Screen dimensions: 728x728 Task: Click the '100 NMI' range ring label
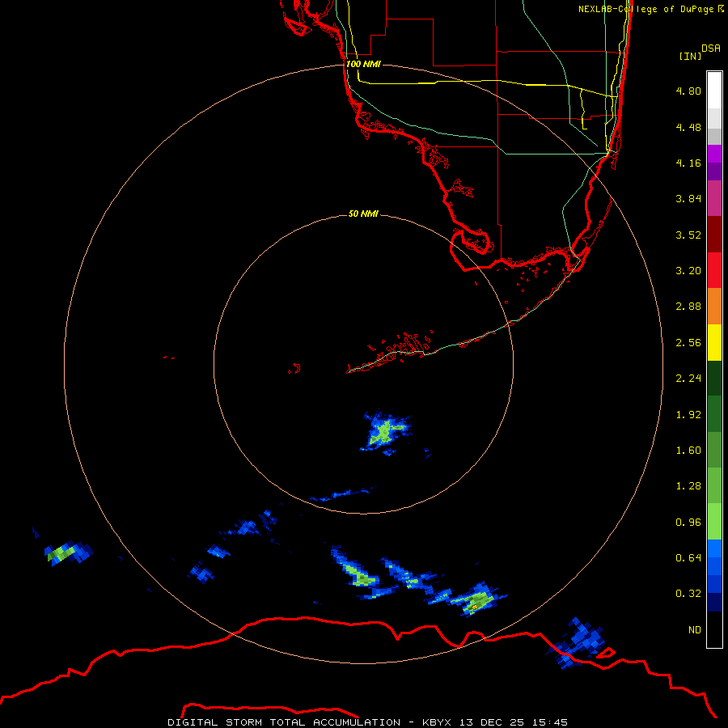pos(363,64)
